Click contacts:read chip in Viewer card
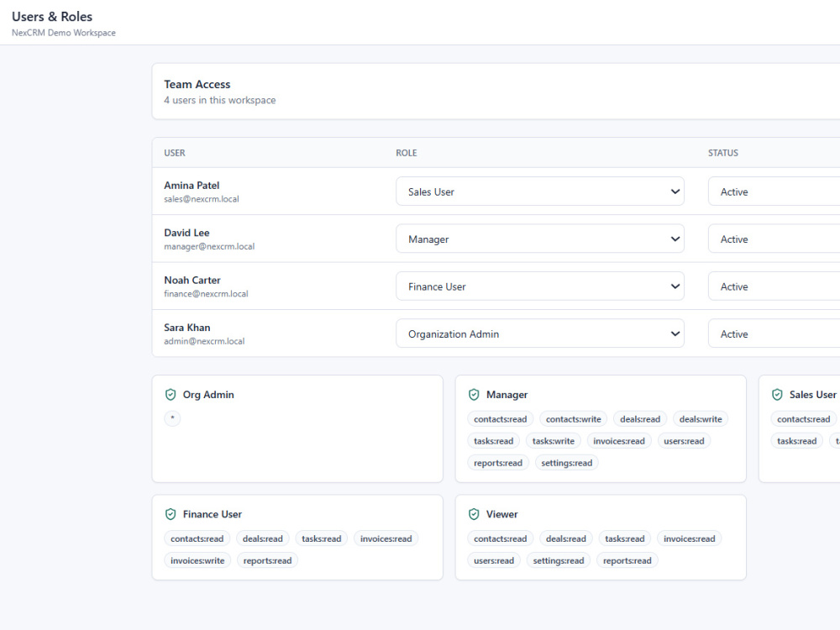The image size is (840, 630). pyautogui.click(x=501, y=538)
